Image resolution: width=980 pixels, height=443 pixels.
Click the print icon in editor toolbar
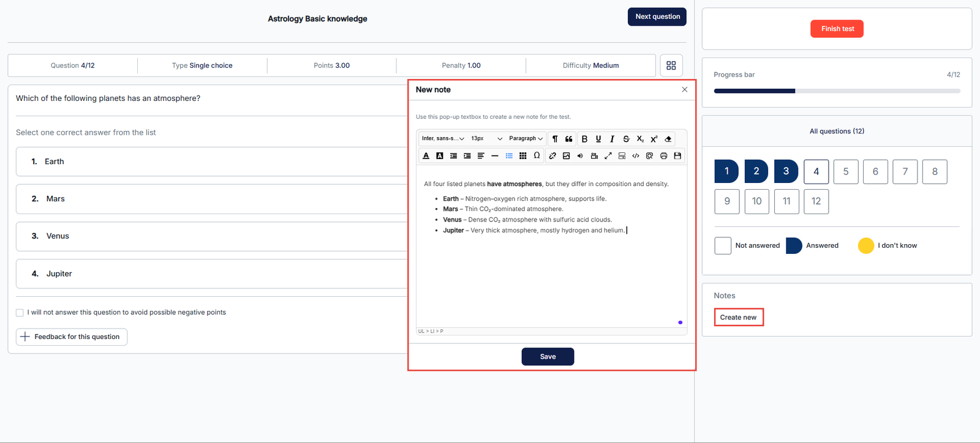pyautogui.click(x=663, y=156)
